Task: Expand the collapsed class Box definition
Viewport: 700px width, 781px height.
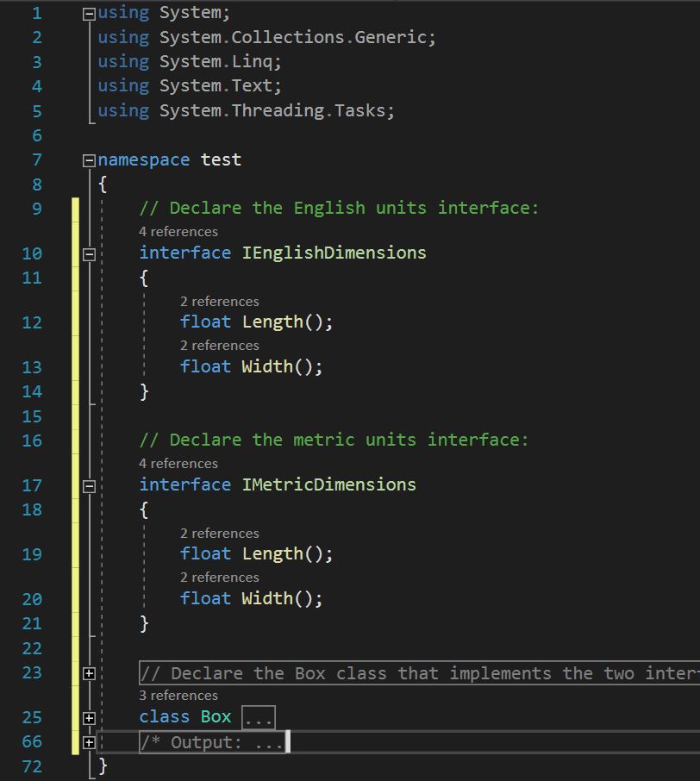Action: point(89,718)
